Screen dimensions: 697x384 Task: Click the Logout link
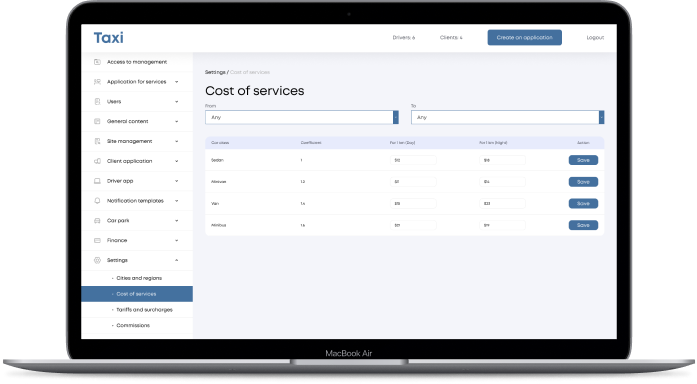tap(595, 37)
